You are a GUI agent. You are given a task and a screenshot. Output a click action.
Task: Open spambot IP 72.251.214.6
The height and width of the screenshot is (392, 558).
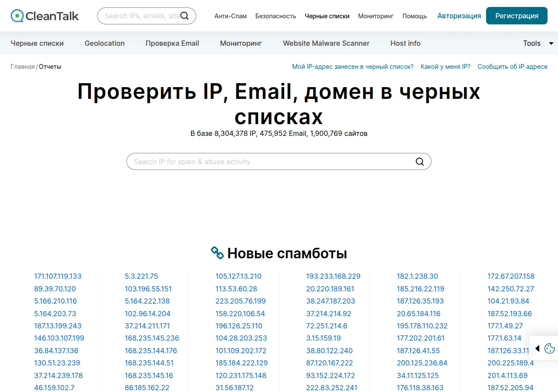(x=327, y=326)
